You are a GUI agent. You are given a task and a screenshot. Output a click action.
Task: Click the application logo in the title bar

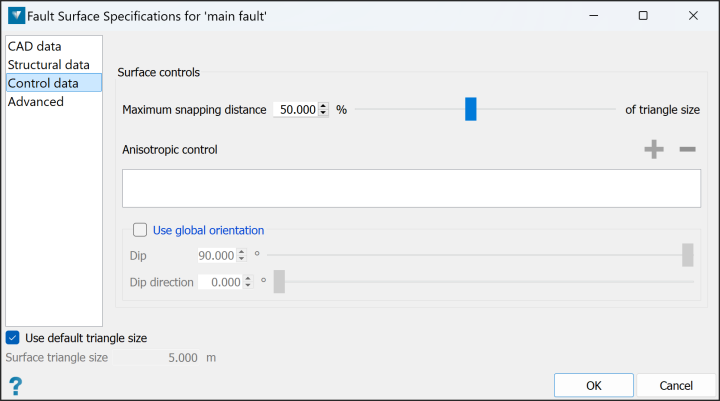point(16,16)
